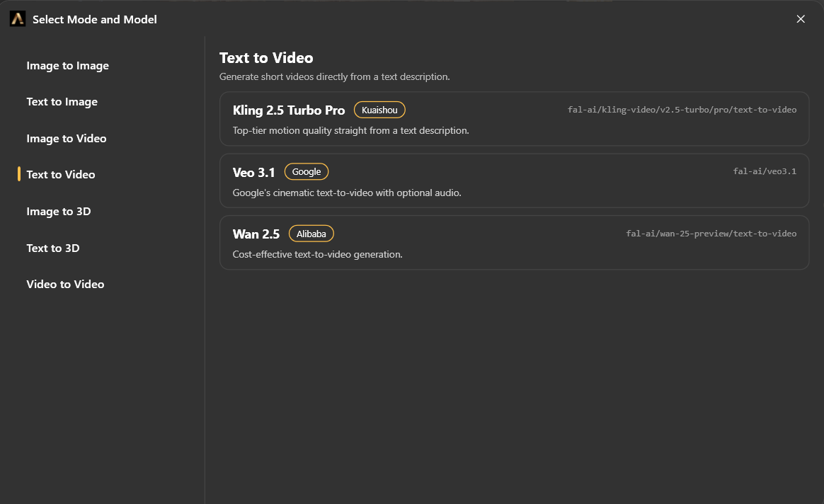Viewport: 824px width, 504px height.
Task: Click the fal-ai/kling-video endpoint path text
Action: pyautogui.click(x=682, y=110)
